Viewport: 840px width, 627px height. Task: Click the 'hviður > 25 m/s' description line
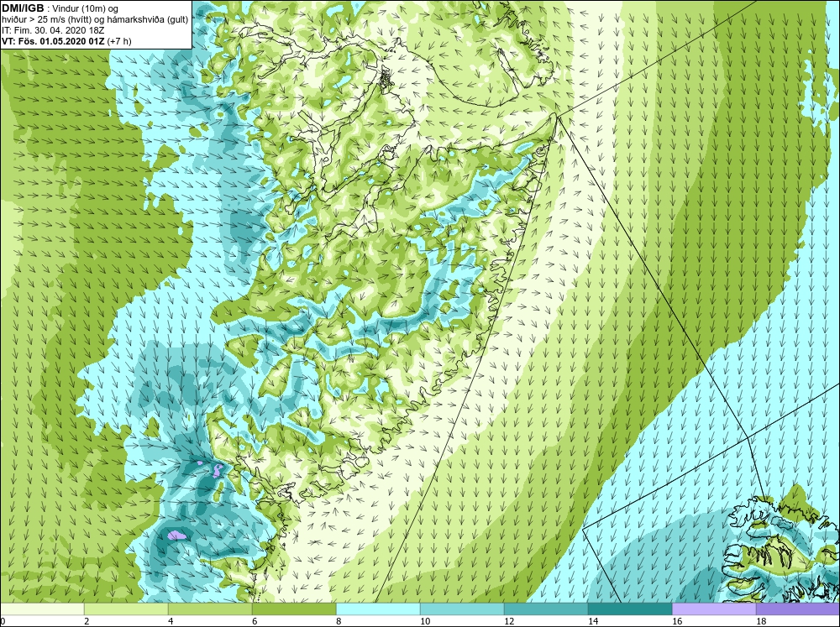tap(94, 19)
